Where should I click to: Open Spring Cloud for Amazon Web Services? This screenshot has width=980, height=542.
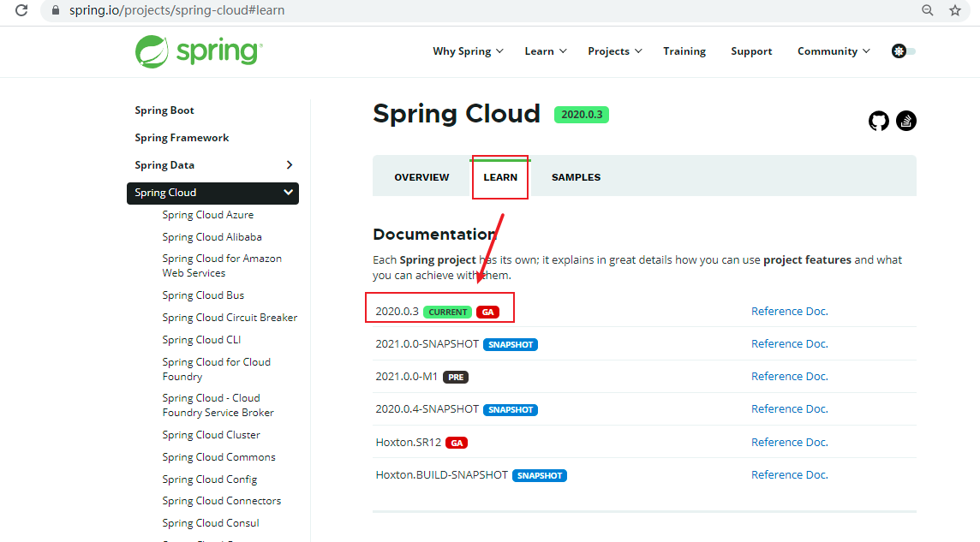[222, 265]
